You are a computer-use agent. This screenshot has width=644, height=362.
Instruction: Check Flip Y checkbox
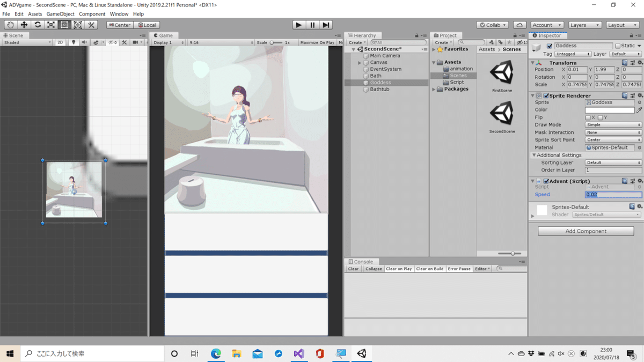tap(600, 117)
